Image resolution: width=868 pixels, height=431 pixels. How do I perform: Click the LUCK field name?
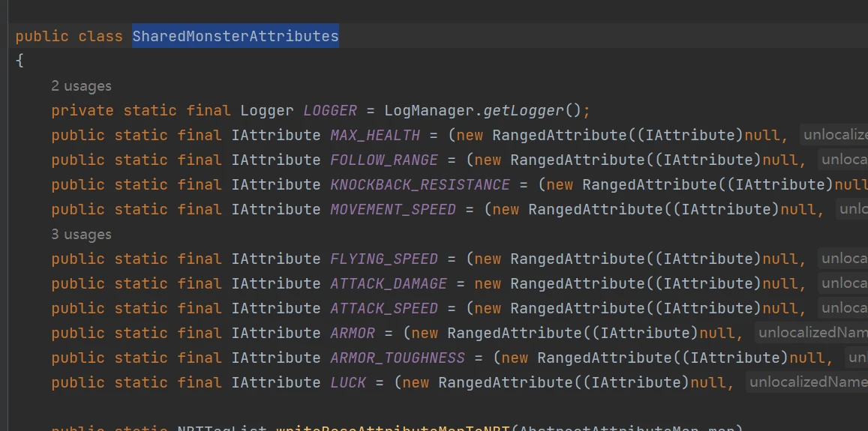pos(348,382)
